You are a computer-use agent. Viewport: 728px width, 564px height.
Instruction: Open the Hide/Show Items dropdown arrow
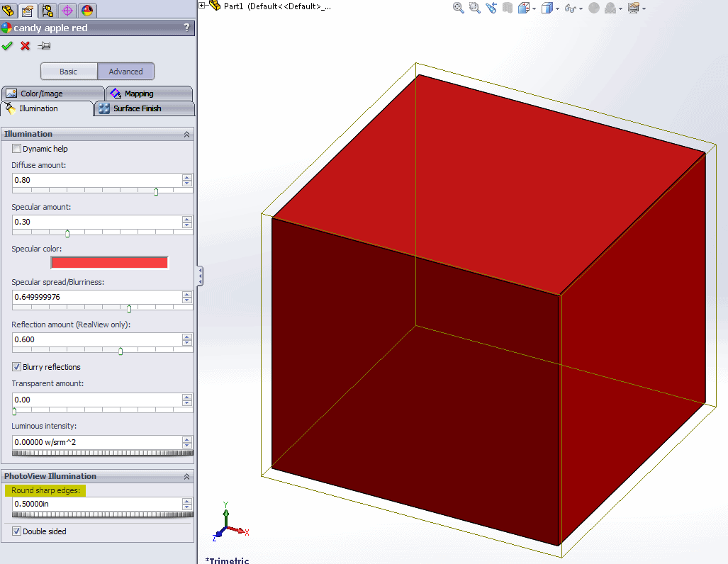581,9
